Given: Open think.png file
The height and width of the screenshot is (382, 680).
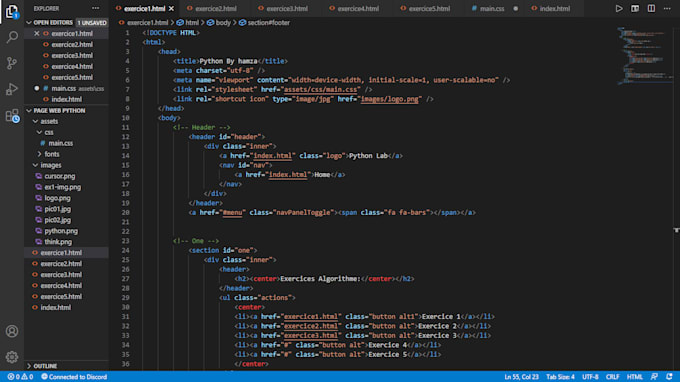Looking at the screenshot, I should (58, 242).
